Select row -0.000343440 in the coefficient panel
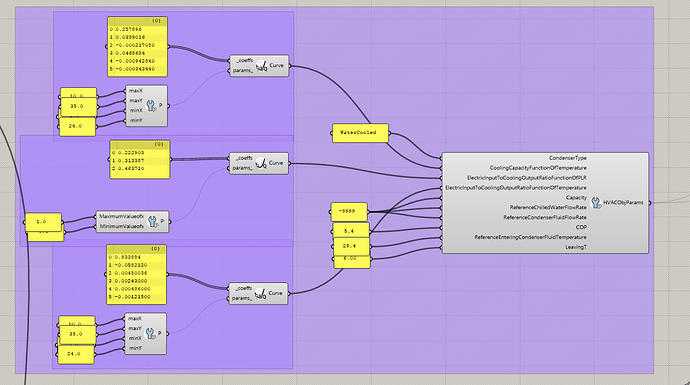Viewport: 690px width, 385px height. [x=137, y=69]
